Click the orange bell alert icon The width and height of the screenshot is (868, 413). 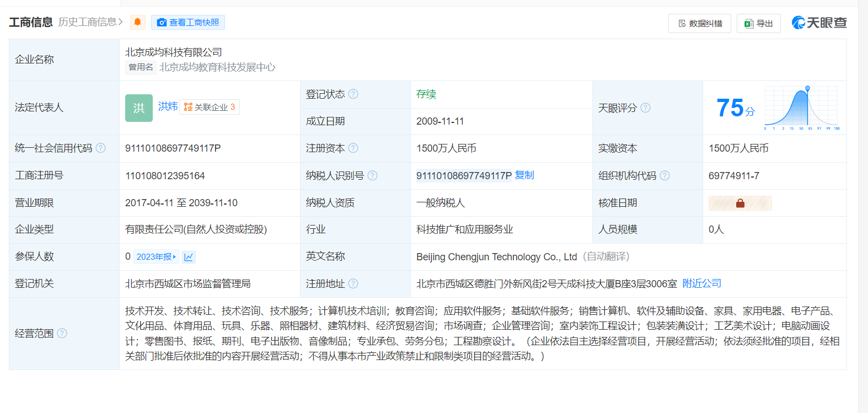138,22
